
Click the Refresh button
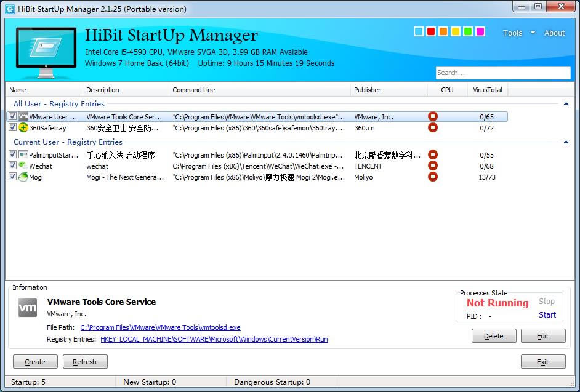point(85,362)
